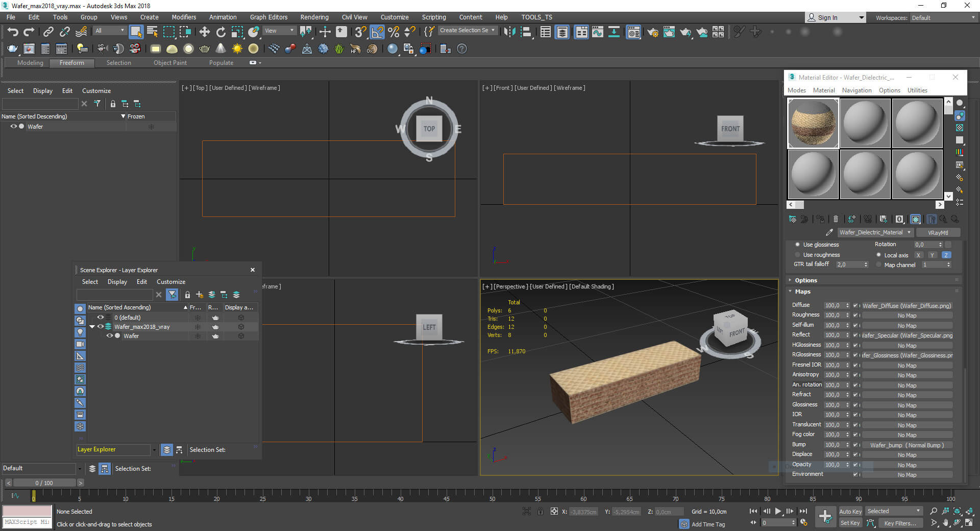Uncheck the Bump map checkbox

(x=855, y=445)
